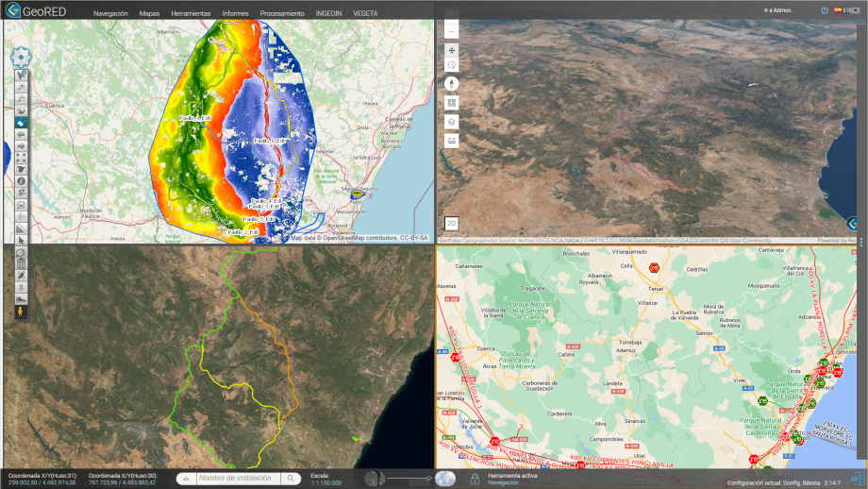Click the Navegación active tool label
The width and height of the screenshot is (868, 489).
503,483
